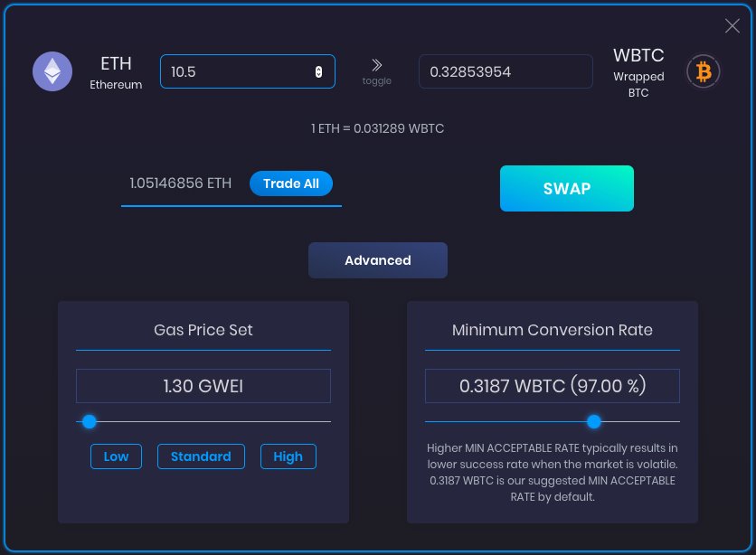This screenshot has width=756, height=555.
Task: Click the 1 ETH = 0.031289 WBTC rate text
Action: 377,128
